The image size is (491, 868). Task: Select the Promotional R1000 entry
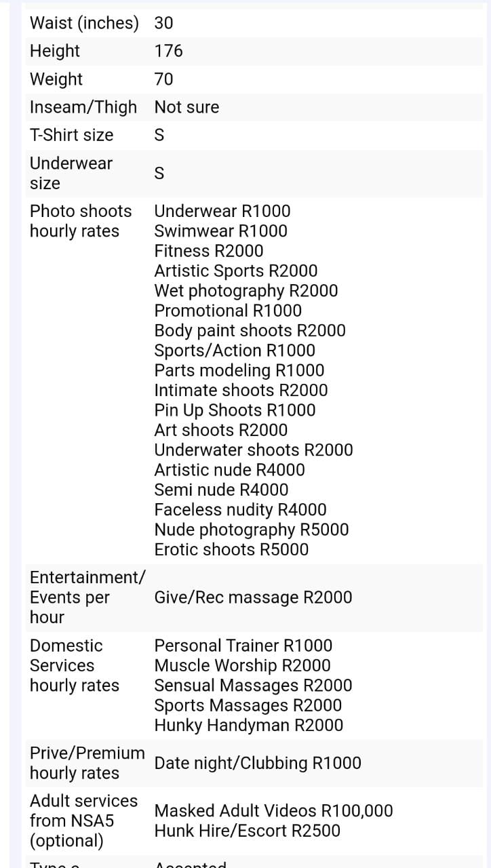point(228,311)
